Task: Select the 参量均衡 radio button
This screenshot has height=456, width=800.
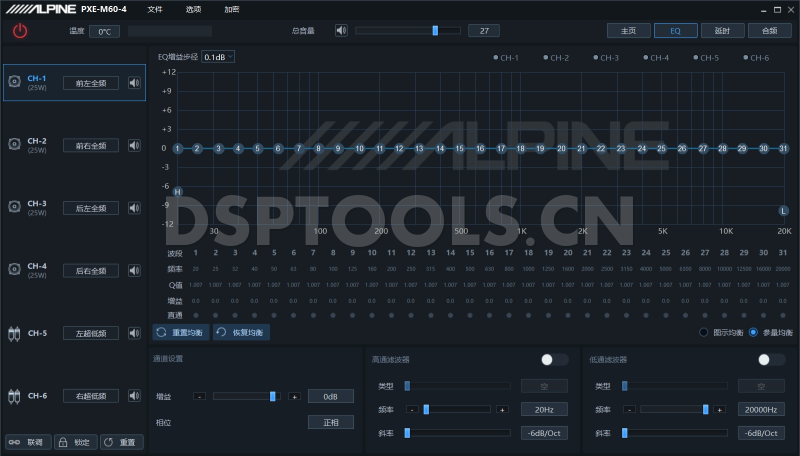Action: click(x=753, y=333)
